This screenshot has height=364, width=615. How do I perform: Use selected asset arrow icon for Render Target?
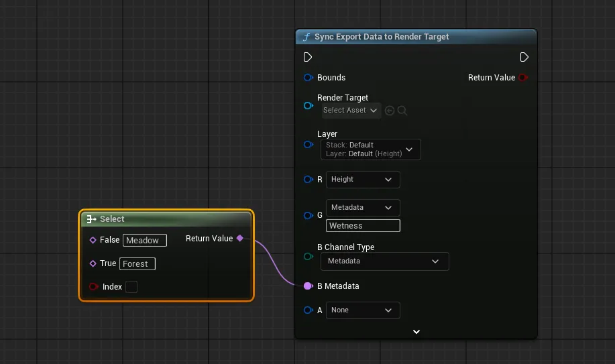(x=390, y=111)
